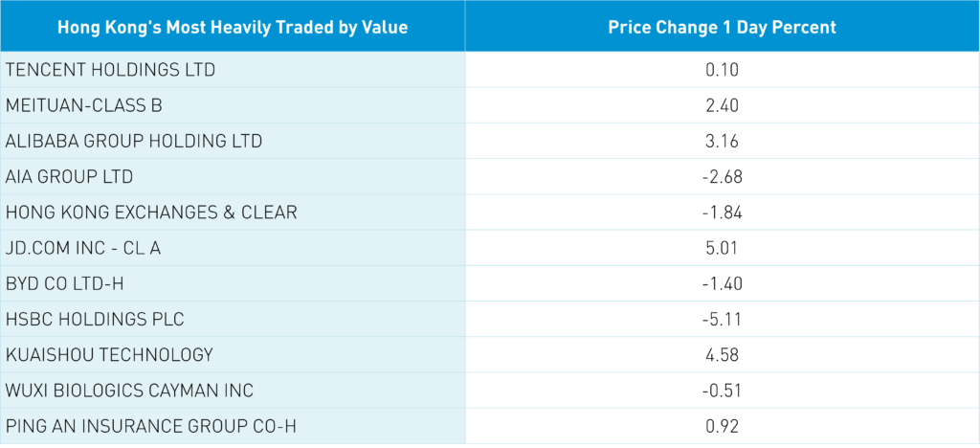Viewport: 980px width, 448px height.
Task: Select JD.com's 5.01 percent change
Action: click(722, 248)
